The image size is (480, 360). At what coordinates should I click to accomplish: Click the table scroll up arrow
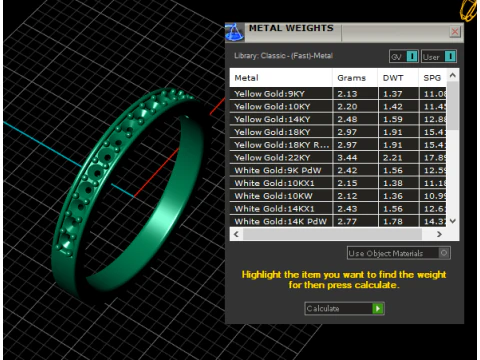click(453, 75)
